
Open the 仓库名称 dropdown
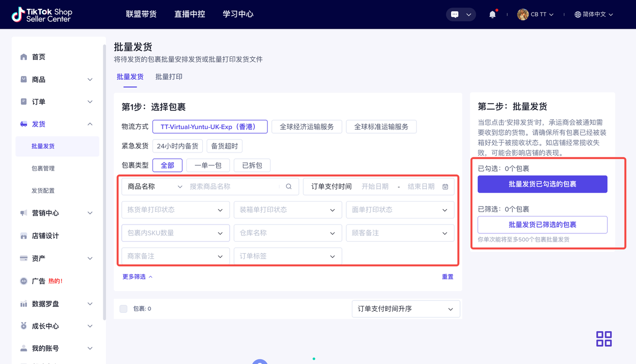coord(288,233)
